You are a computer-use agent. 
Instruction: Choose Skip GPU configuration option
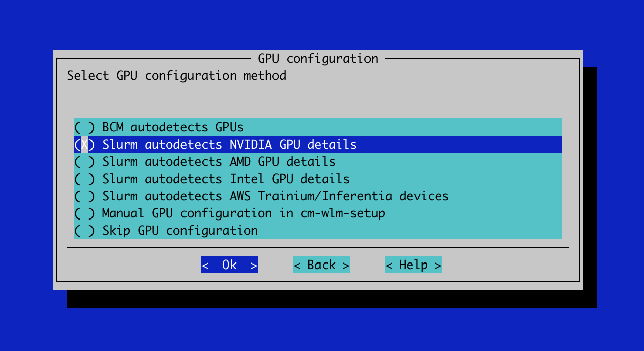(x=318, y=230)
